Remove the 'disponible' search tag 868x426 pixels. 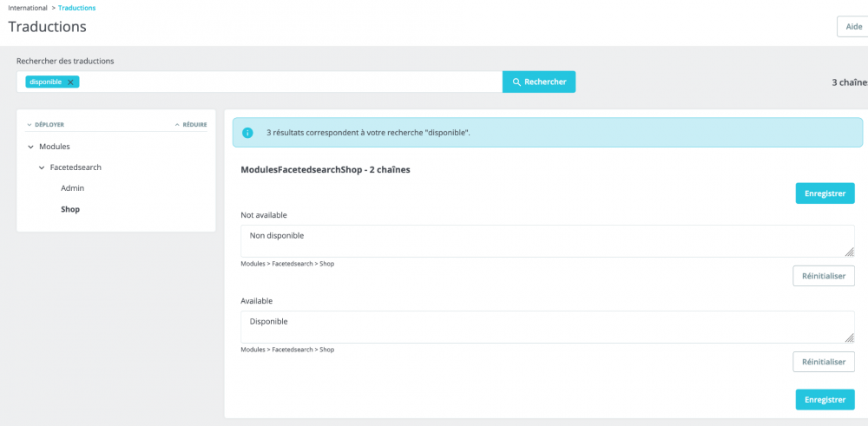tap(70, 82)
